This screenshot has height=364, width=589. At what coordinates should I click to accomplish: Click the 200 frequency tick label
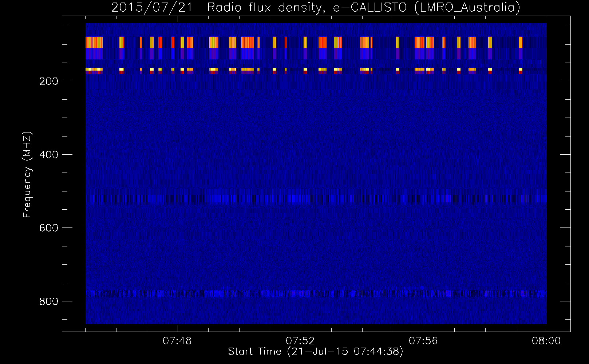coord(49,81)
